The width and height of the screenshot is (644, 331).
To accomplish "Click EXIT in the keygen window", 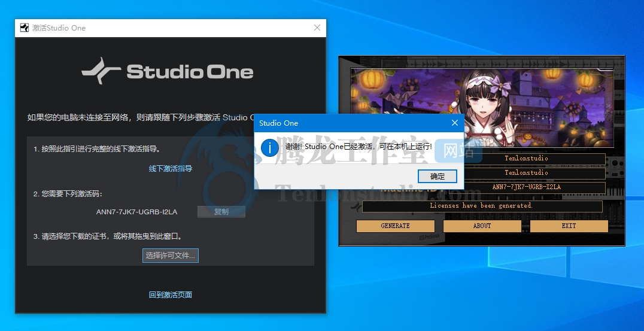I will 569,226.
